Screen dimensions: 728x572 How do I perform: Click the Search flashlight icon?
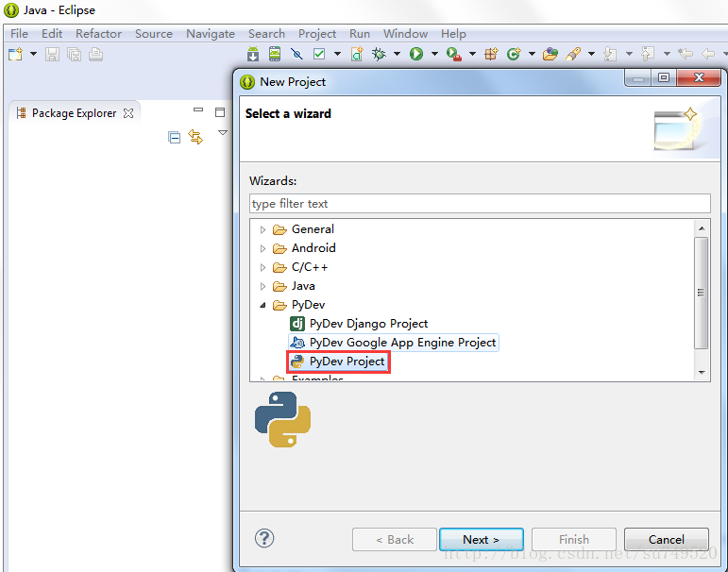573,55
